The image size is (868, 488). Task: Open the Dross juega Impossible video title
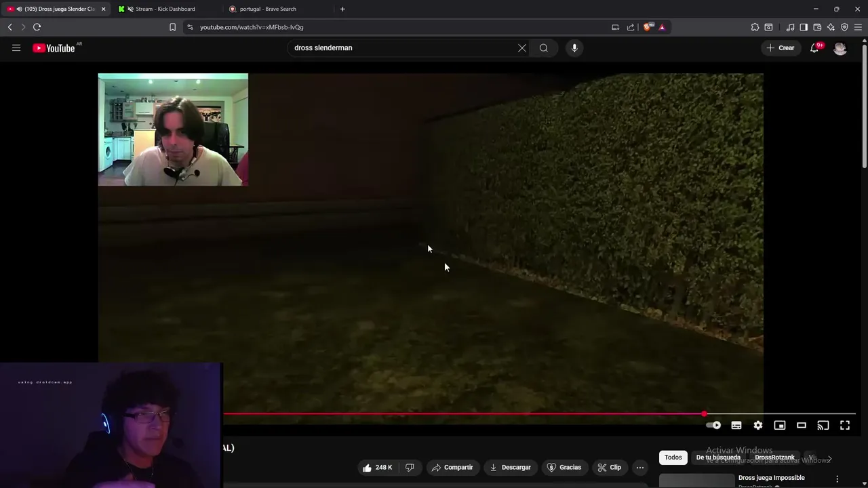[772, 478]
